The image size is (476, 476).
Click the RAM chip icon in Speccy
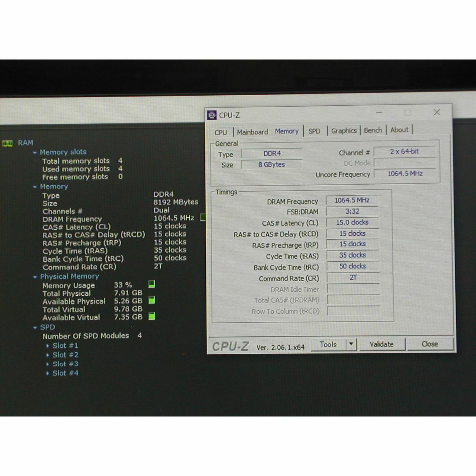pos(7,143)
